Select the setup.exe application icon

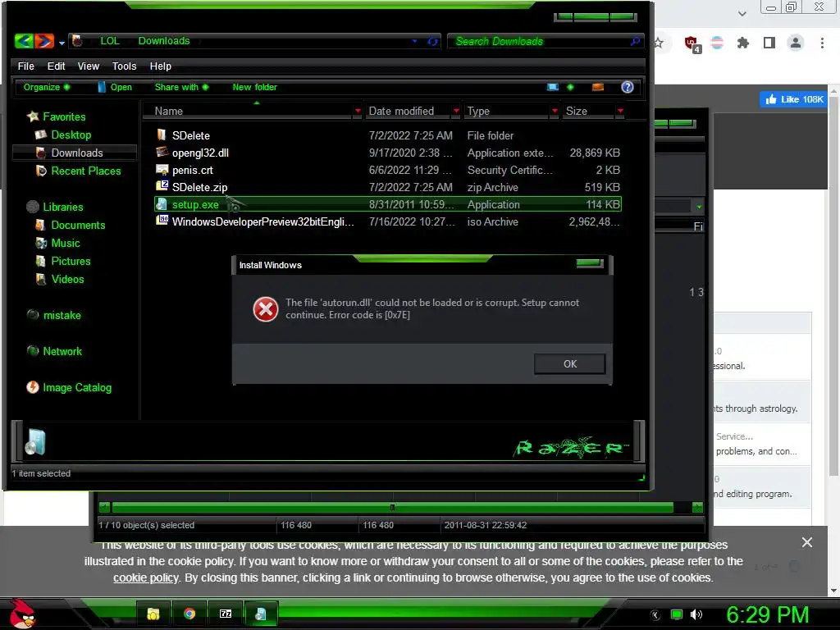click(162, 203)
